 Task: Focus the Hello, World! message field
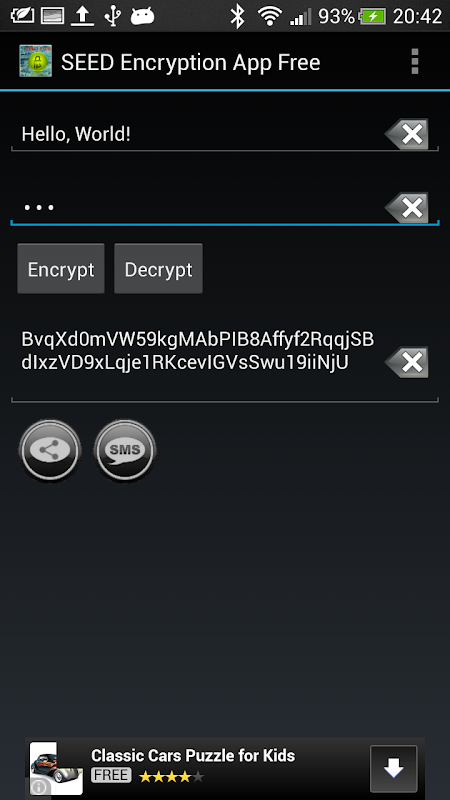tap(197, 135)
